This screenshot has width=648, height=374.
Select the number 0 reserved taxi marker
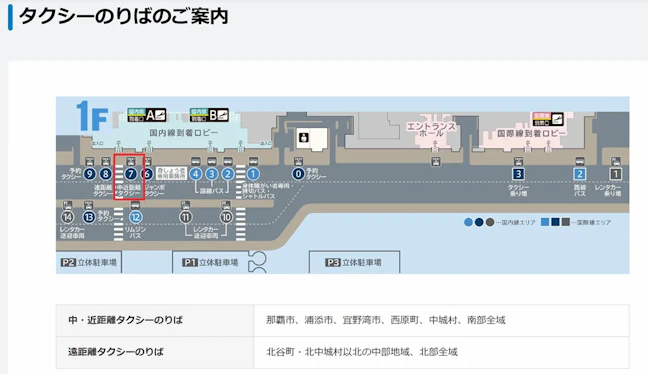pos(298,174)
